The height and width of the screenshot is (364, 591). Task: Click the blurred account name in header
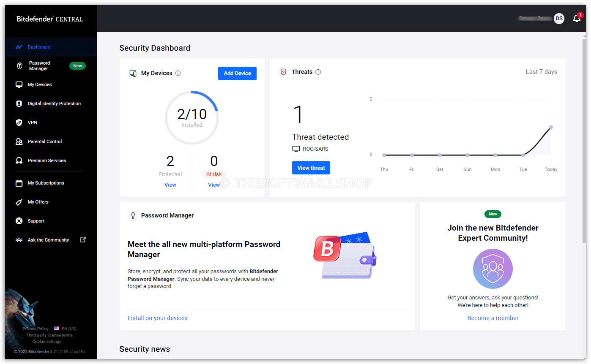click(535, 19)
